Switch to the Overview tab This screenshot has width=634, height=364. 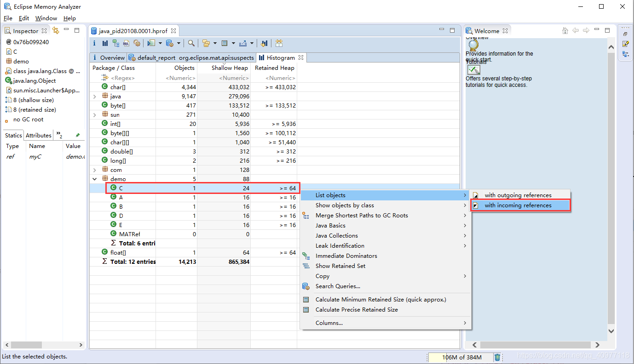coord(109,57)
